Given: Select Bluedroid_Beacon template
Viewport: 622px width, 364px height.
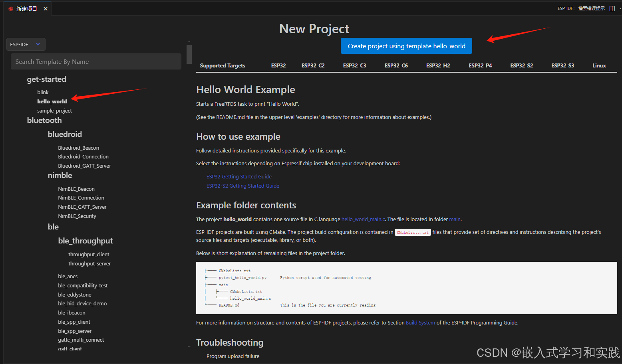Looking at the screenshot, I should point(78,148).
